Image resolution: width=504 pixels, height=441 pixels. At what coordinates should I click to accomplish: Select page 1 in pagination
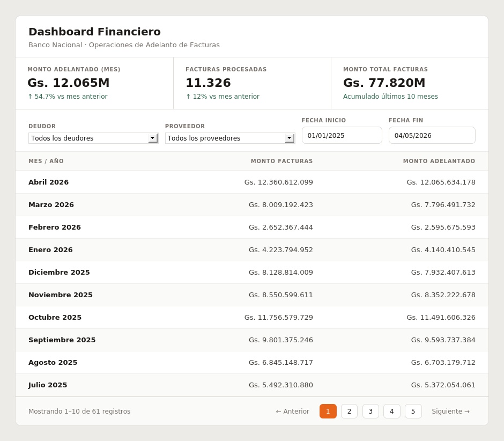[328, 411]
